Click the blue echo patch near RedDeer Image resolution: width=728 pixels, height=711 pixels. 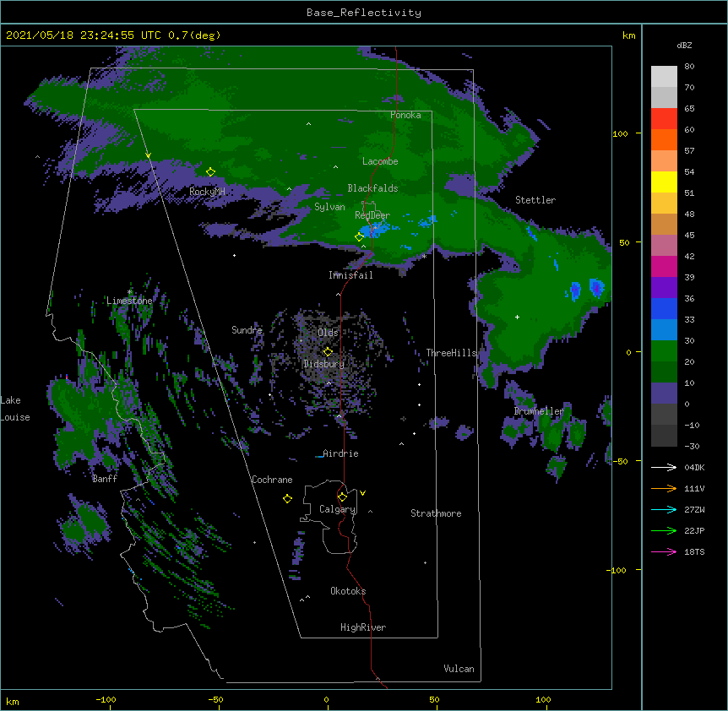pyautogui.click(x=375, y=229)
